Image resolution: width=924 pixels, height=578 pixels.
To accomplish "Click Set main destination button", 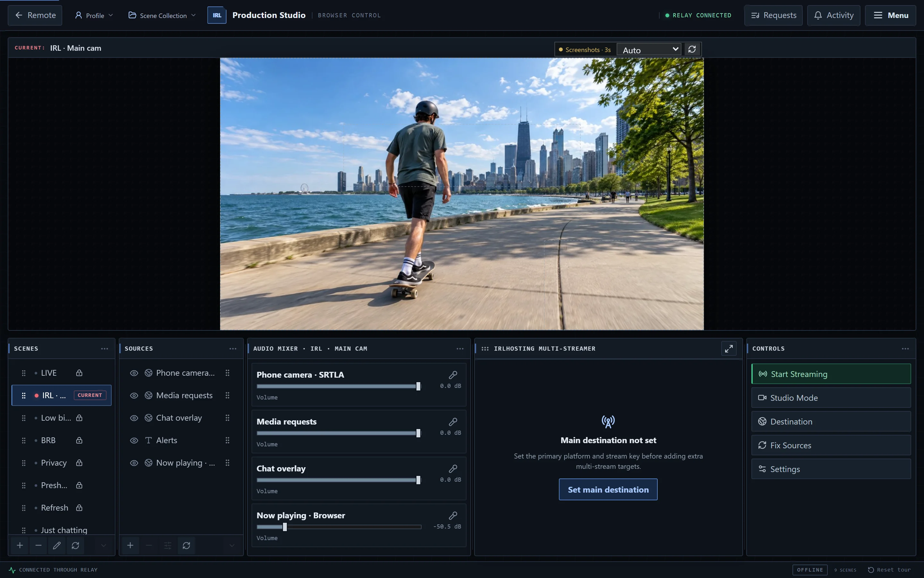I will [x=608, y=489].
